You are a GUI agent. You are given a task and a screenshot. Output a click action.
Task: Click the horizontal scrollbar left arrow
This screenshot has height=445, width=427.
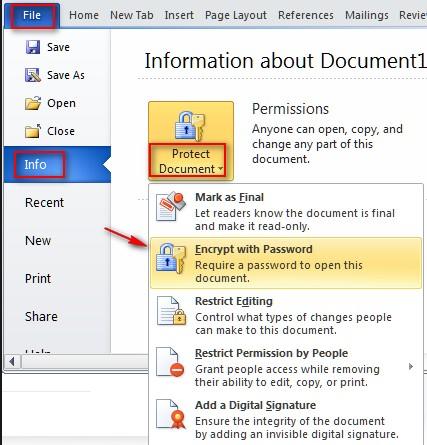[12, 361]
